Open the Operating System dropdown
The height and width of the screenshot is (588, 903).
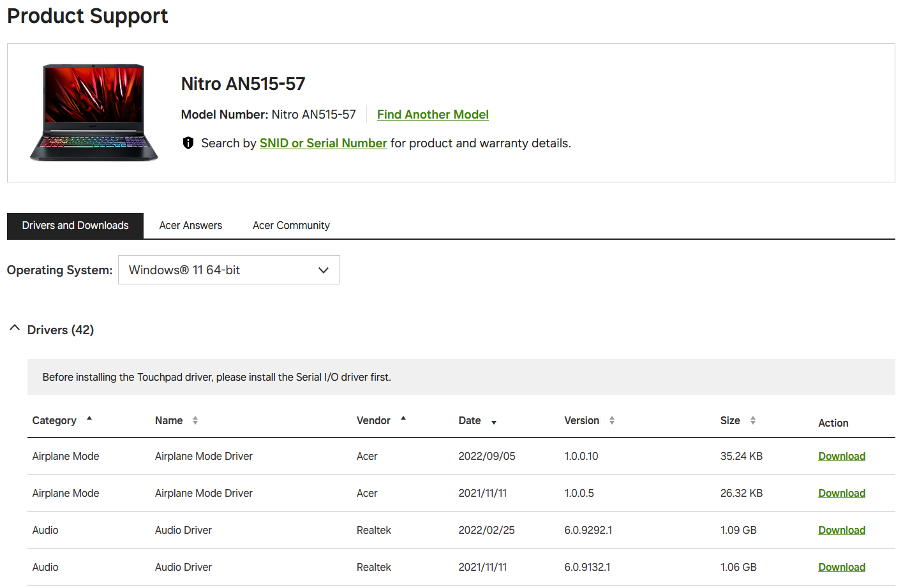229,270
